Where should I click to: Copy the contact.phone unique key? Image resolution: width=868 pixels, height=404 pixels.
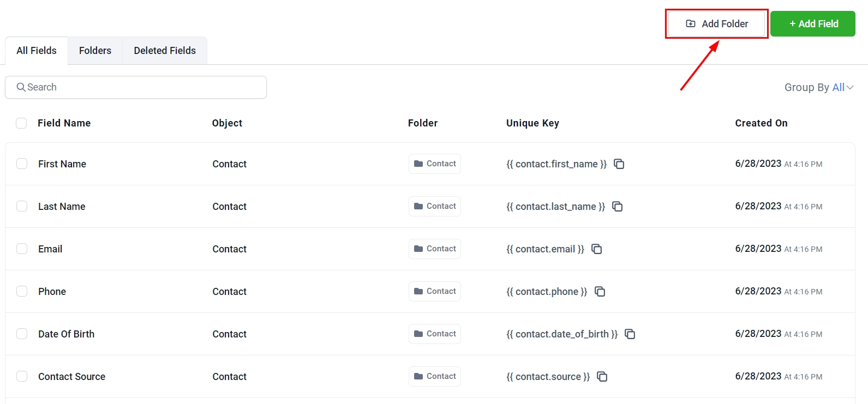click(600, 292)
